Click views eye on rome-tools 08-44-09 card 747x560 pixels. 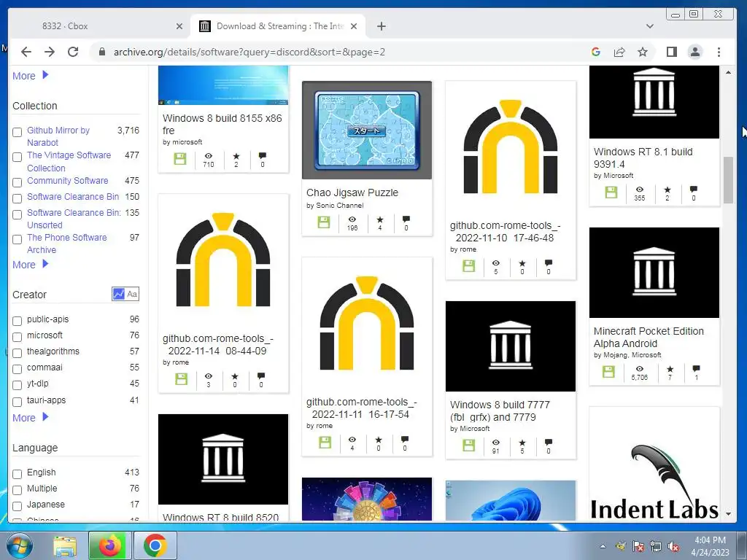[208, 376]
